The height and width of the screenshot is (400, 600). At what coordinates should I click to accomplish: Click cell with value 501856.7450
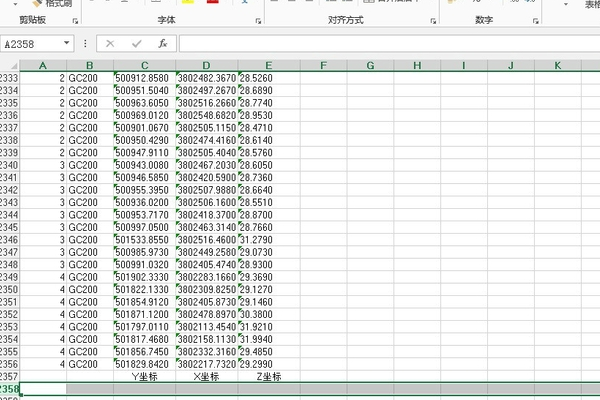pos(145,352)
